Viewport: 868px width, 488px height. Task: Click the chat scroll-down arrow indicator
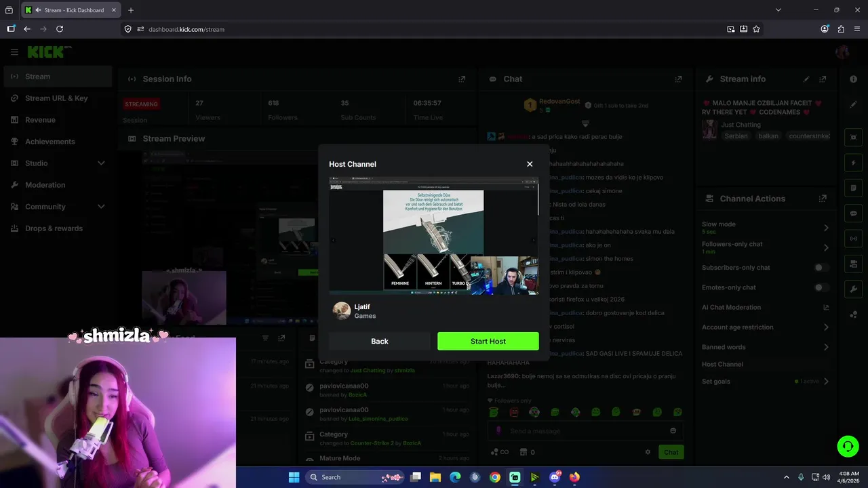(x=585, y=123)
